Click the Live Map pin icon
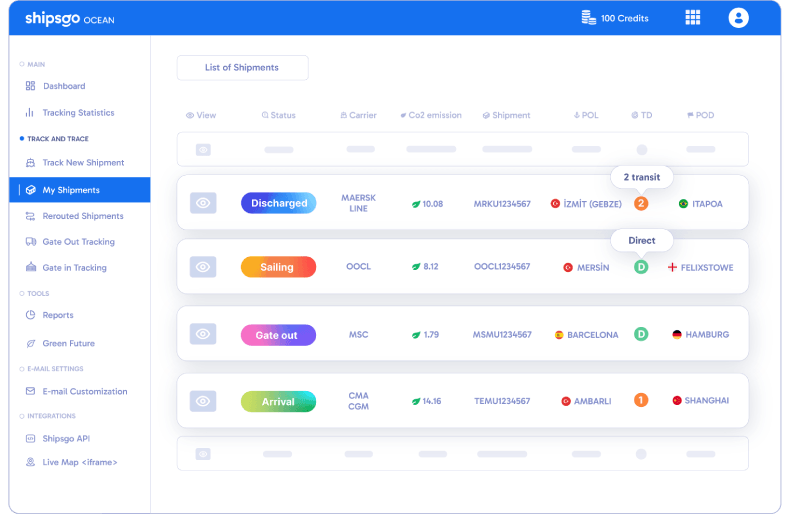This screenshot has width=790, height=514. click(x=30, y=462)
